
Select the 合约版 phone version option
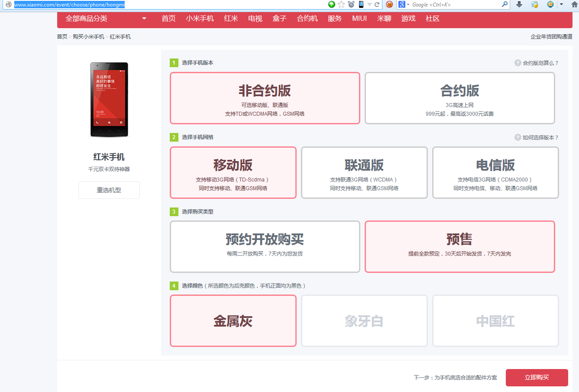tap(460, 98)
